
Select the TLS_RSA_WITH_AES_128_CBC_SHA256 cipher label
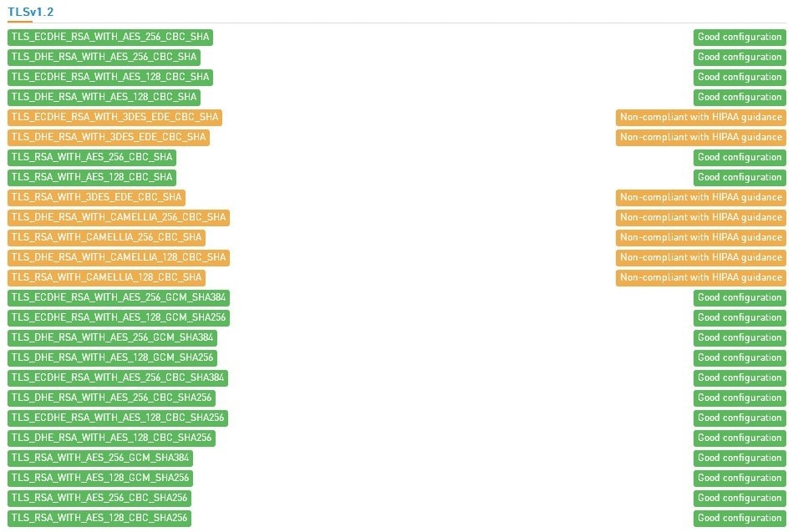pos(99,518)
